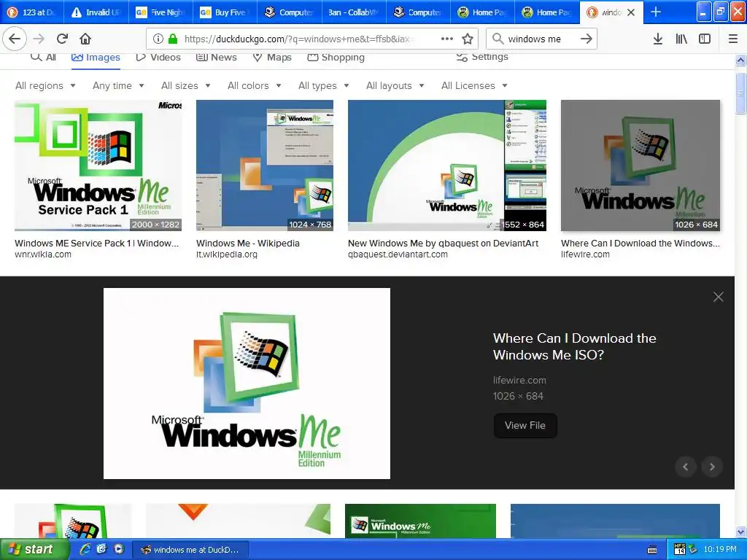The height and width of the screenshot is (560, 747).
Task: Open the News search tab
Action: coord(216,57)
